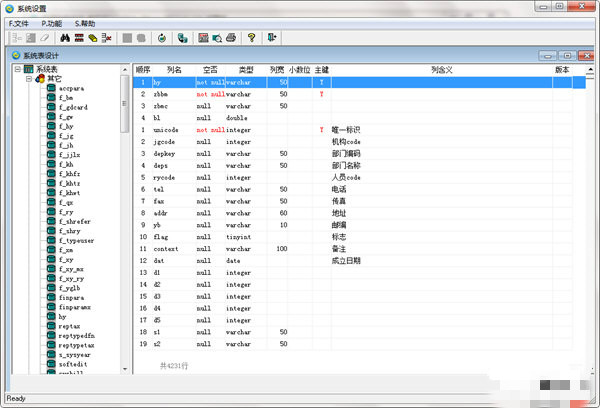Click the 列名 column header
Screen dimensions: 600x408
tap(174, 70)
